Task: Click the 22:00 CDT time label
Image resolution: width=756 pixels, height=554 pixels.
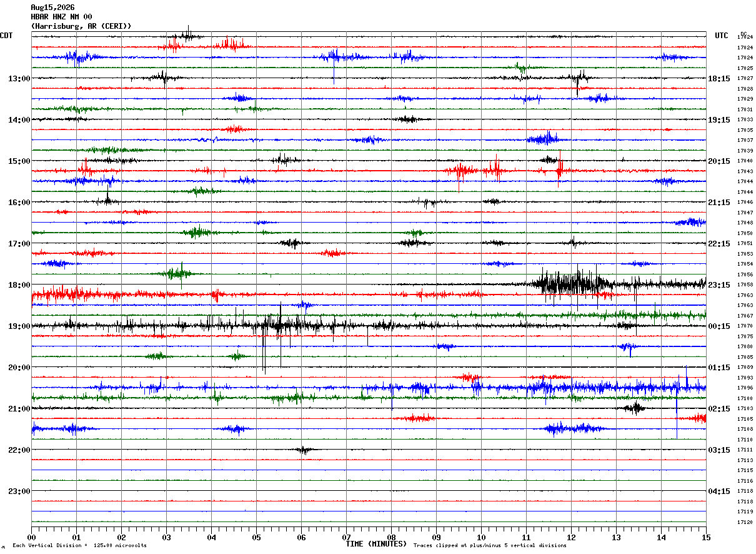Action: coord(19,450)
